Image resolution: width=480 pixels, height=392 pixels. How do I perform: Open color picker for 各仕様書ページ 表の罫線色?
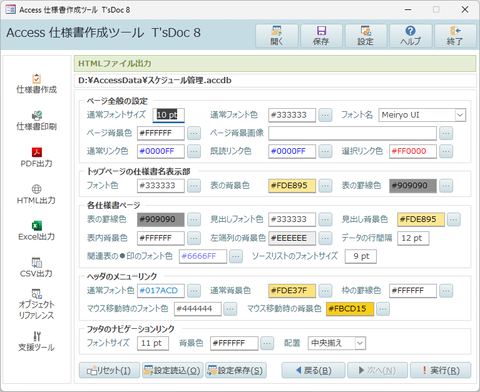pos(194,219)
